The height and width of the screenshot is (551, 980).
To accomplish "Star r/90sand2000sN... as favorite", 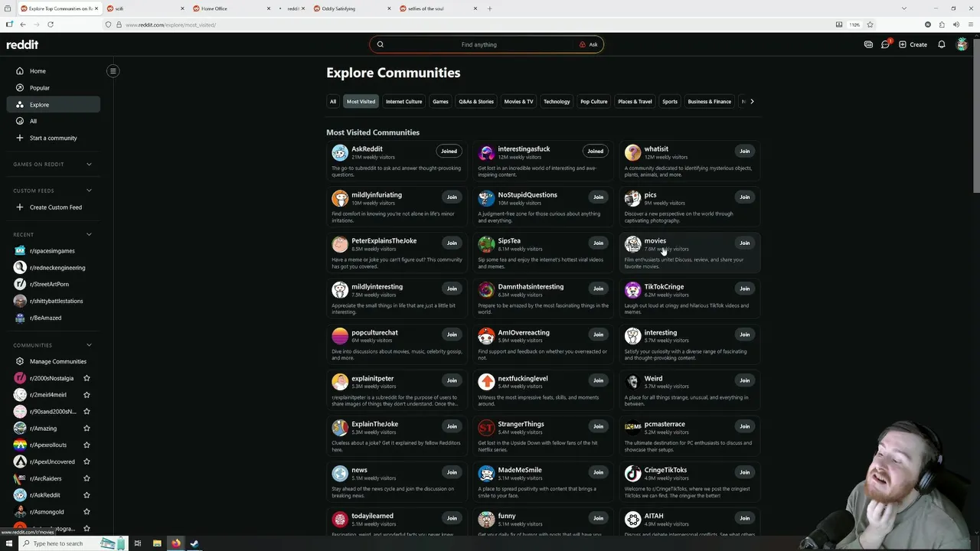I will click(87, 412).
